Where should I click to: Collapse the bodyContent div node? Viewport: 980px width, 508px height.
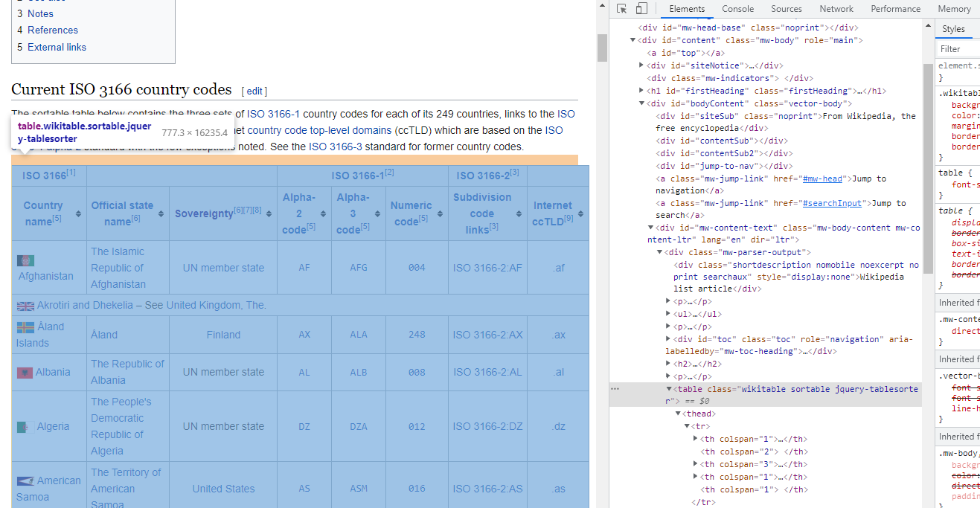pos(641,103)
